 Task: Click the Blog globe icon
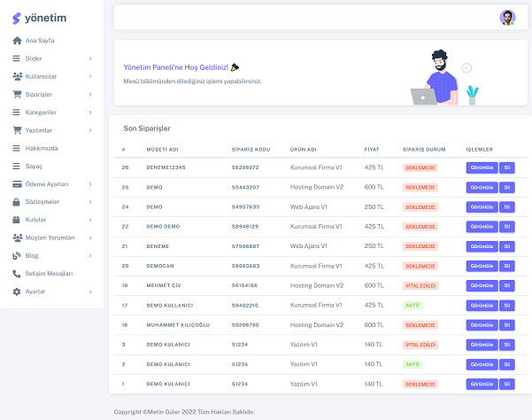tap(17, 256)
